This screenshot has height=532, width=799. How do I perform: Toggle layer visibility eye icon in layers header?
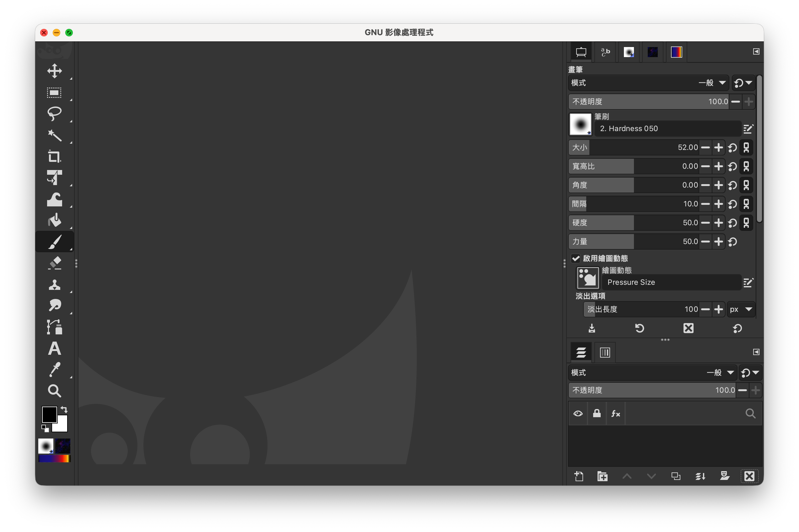[578, 414]
